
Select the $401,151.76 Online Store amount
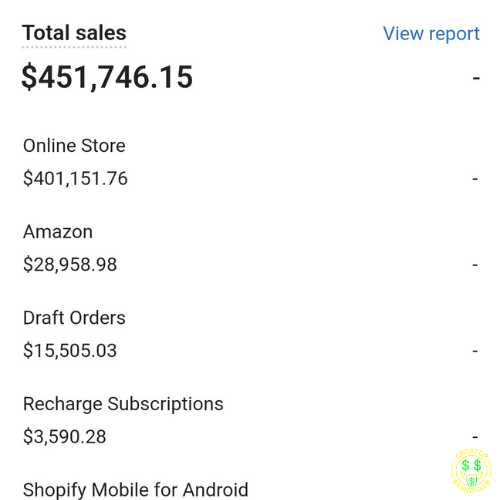(x=75, y=178)
